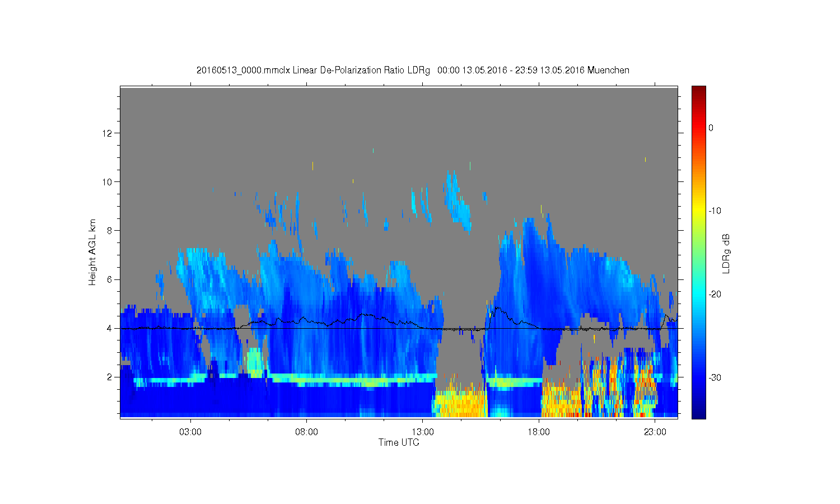Click the 13:00 time tick label
The width and height of the screenshot is (840, 504).
423,432
